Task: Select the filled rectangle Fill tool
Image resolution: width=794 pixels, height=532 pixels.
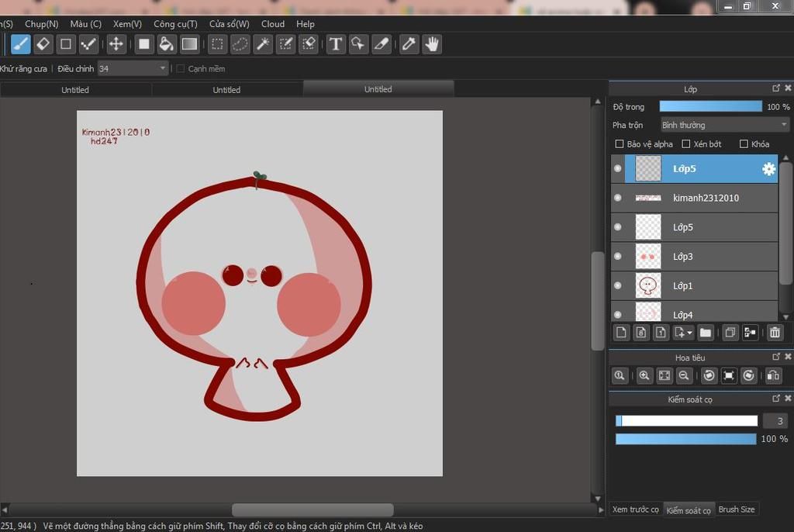Action: 143,44
